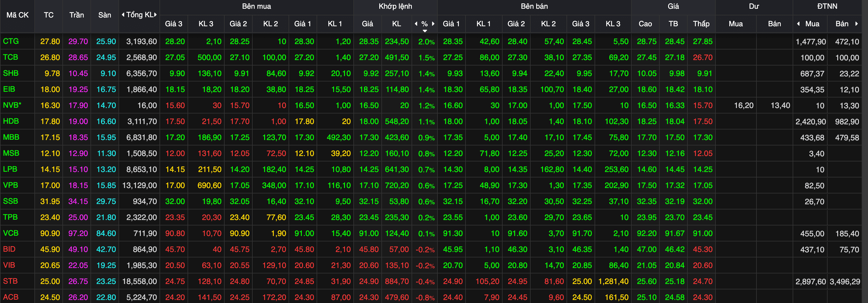
Task: Click HDB matched volume 548,20
Action: [x=397, y=121]
